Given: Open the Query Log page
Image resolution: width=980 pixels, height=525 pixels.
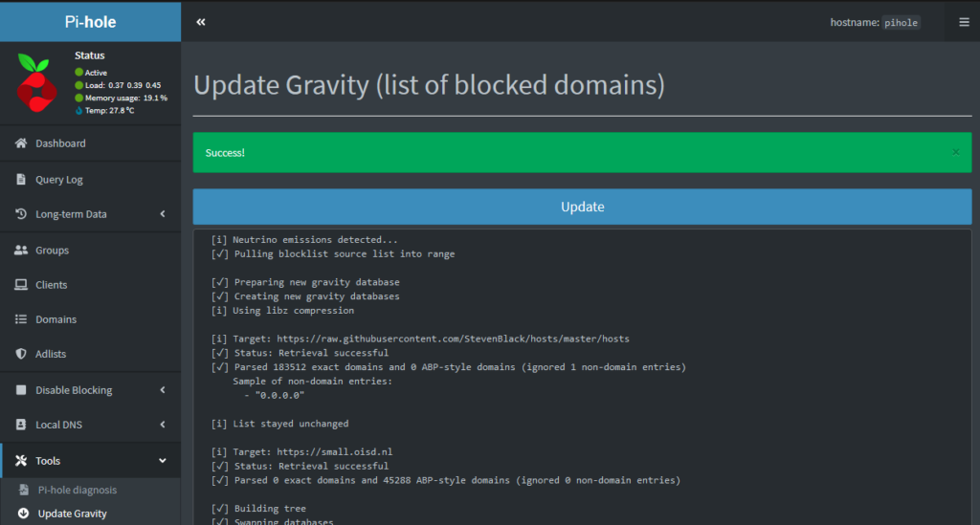Looking at the screenshot, I should (91, 179).
